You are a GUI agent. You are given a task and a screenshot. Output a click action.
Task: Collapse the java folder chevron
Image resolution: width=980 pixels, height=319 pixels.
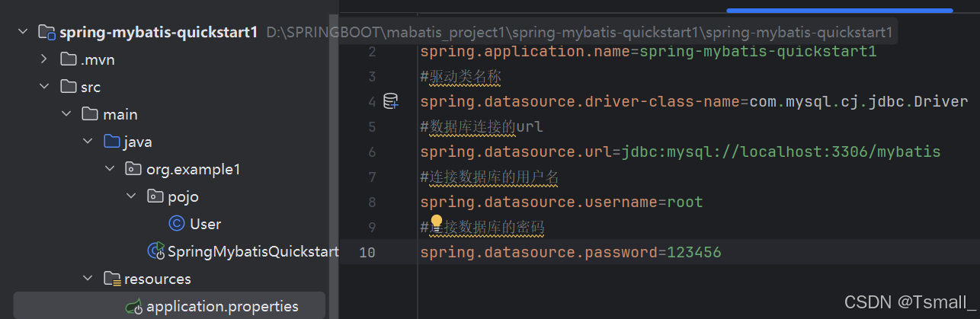click(88, 142)
